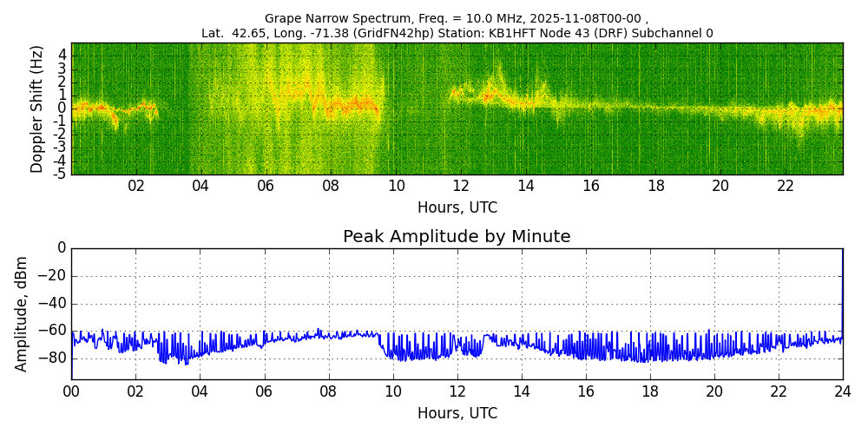Select the 0 dBm tick label
The image size is (868, 434).
(61, 248)
